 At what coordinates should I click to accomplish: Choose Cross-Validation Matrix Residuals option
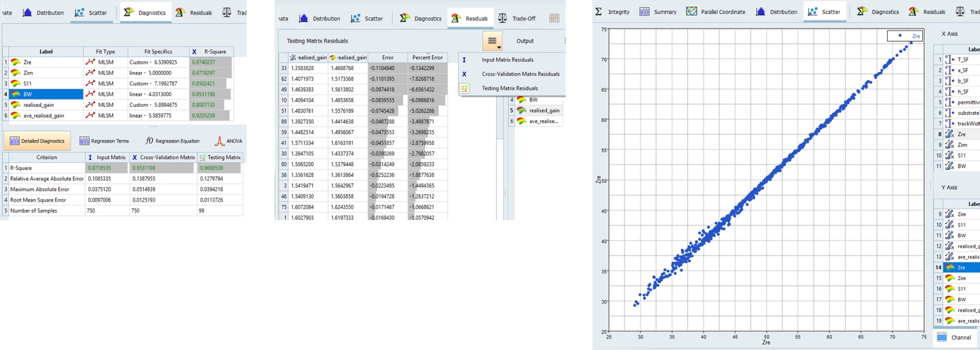click(520, 74)
